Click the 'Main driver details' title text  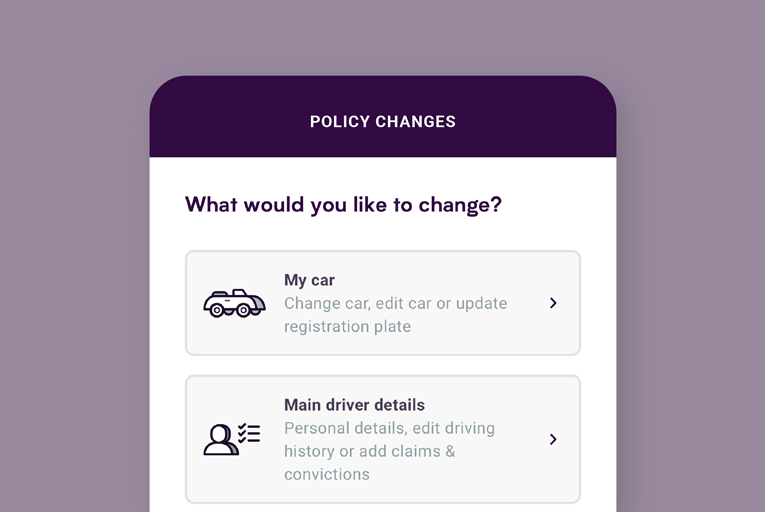[355, 405]
